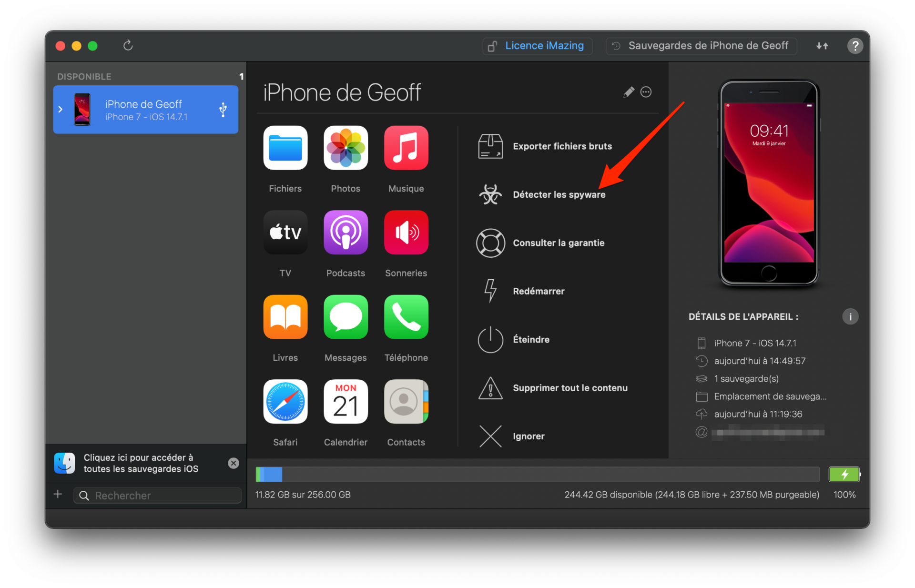Click the USB connection icon
The width and height of the screenshot is (915, 588).
click(223, 109)
